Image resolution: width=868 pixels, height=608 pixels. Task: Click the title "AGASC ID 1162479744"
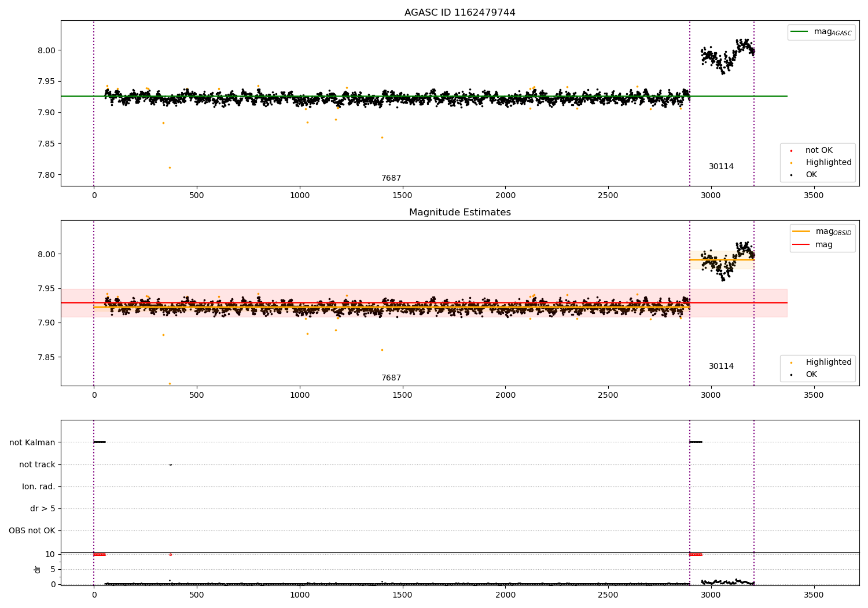point(459,13)
